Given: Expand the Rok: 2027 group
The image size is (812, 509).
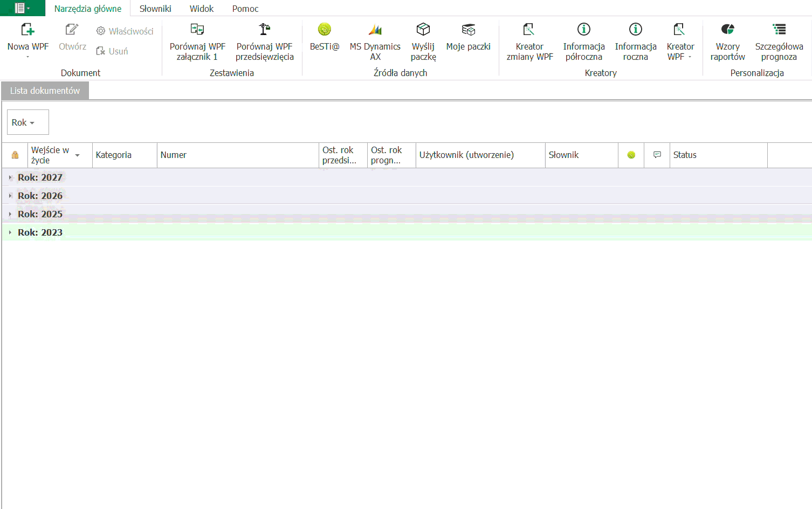Looking at the screenshot, I should point(10,177).
